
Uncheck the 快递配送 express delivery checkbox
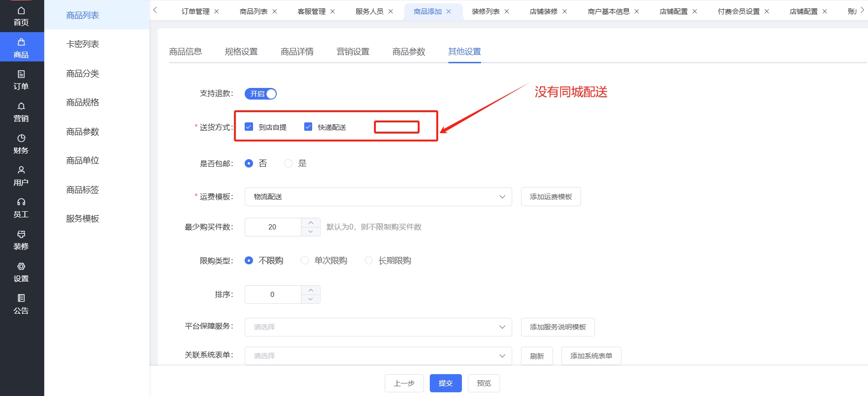click(308, 127)
